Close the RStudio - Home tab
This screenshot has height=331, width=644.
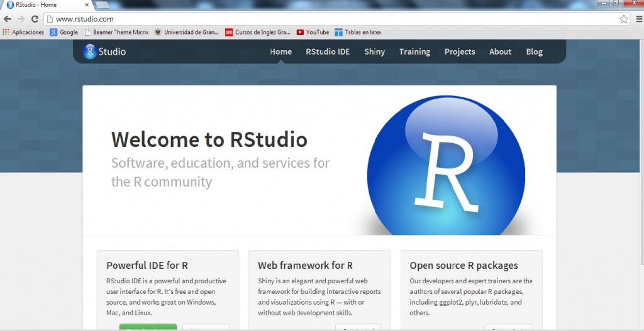point(87,5)
